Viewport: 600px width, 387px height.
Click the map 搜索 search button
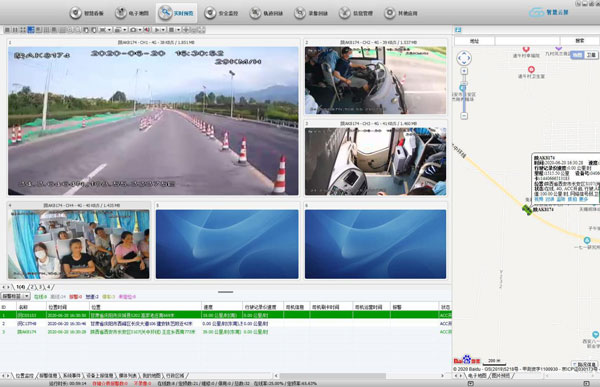(580, 41)
